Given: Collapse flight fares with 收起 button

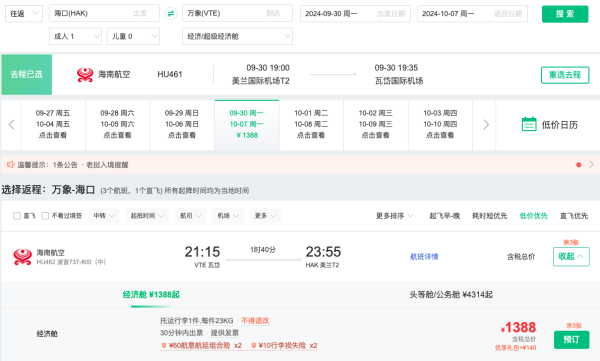Looking at the screenshot, I should point(571,256).
